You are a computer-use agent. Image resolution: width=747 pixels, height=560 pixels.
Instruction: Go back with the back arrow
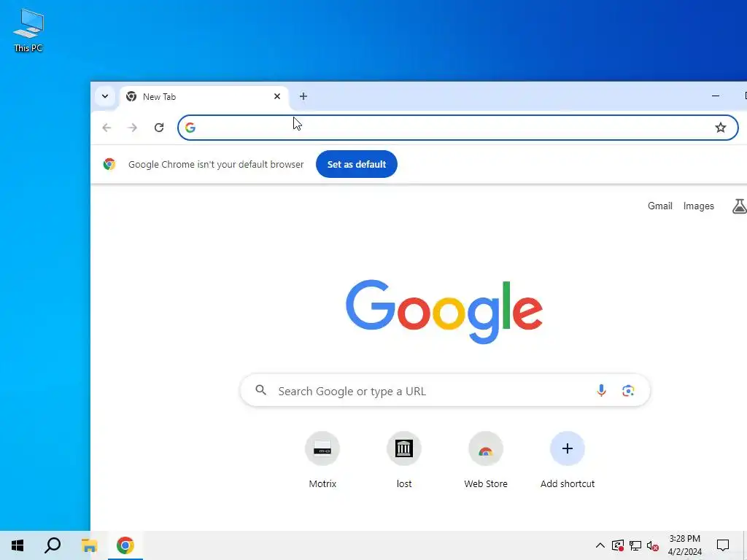point(107,128)
